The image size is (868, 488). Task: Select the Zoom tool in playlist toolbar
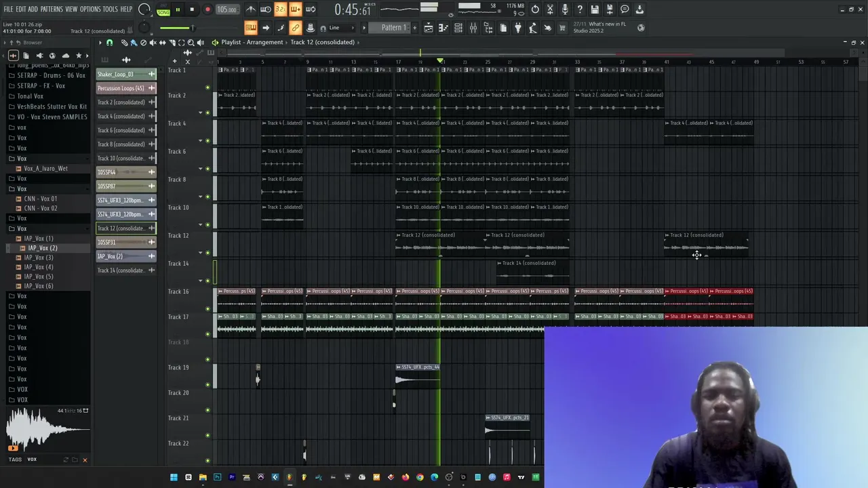pyautogui.click(x=191, y=43)
